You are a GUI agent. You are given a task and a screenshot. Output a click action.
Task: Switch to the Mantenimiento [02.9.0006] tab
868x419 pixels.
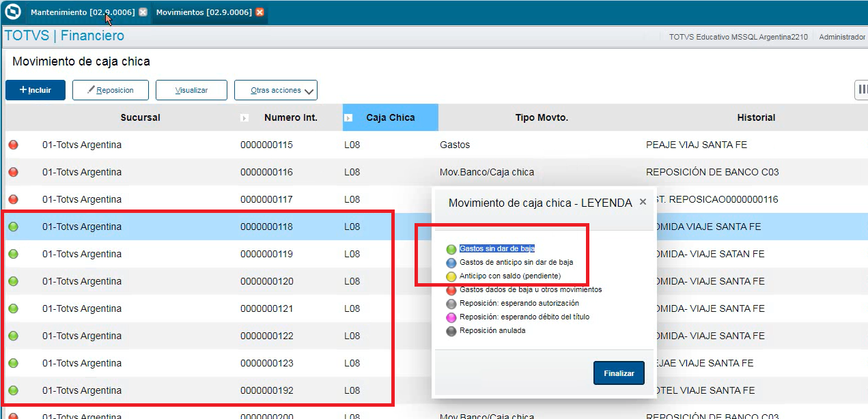click(83, 12)
